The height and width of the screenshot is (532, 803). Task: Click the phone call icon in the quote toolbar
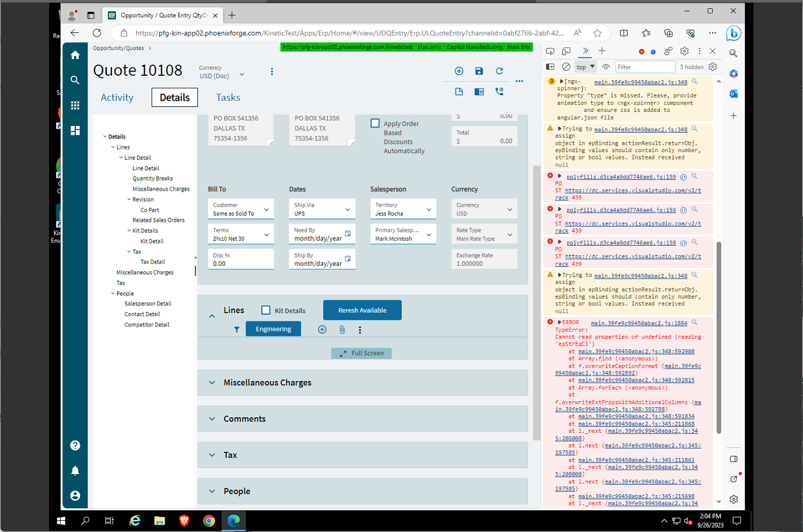pos(499,91)
